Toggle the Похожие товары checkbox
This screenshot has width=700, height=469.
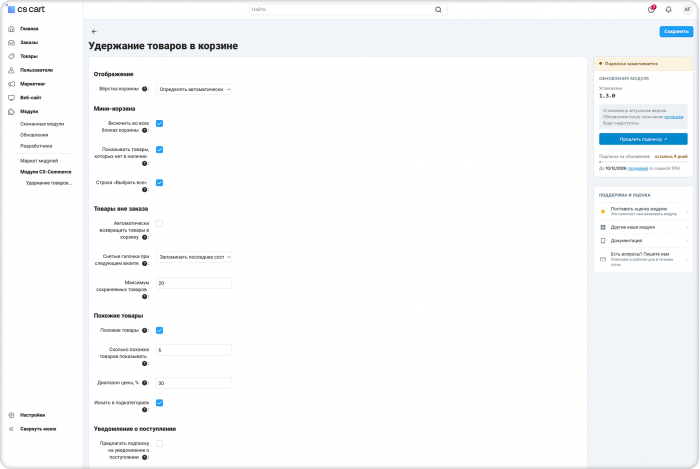(x=159, y=331)
